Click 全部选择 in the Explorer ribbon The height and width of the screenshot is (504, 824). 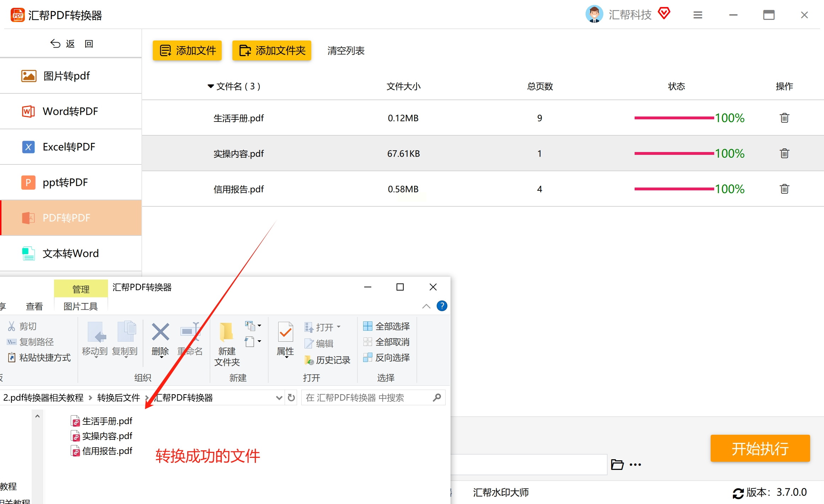(x=387, y=326)
